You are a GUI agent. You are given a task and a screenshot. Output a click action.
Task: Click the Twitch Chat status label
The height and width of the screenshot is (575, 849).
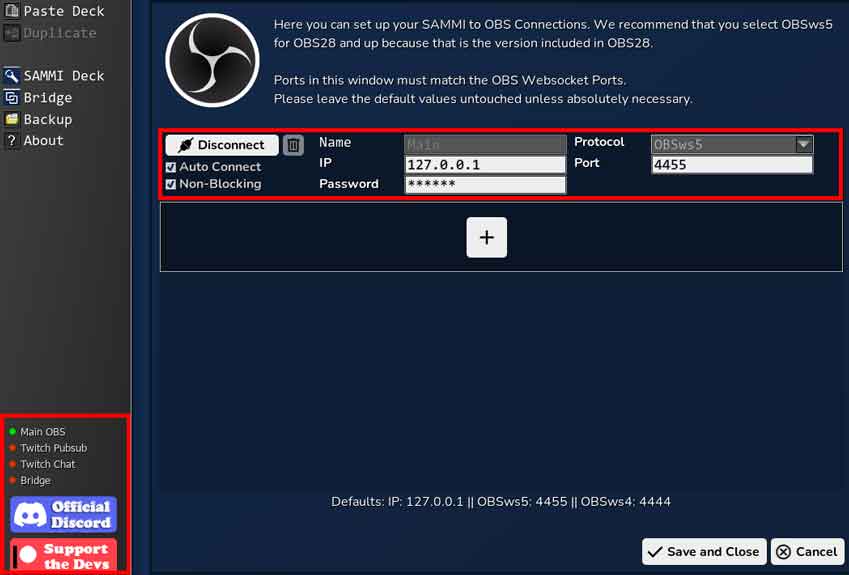pos(48,464)
